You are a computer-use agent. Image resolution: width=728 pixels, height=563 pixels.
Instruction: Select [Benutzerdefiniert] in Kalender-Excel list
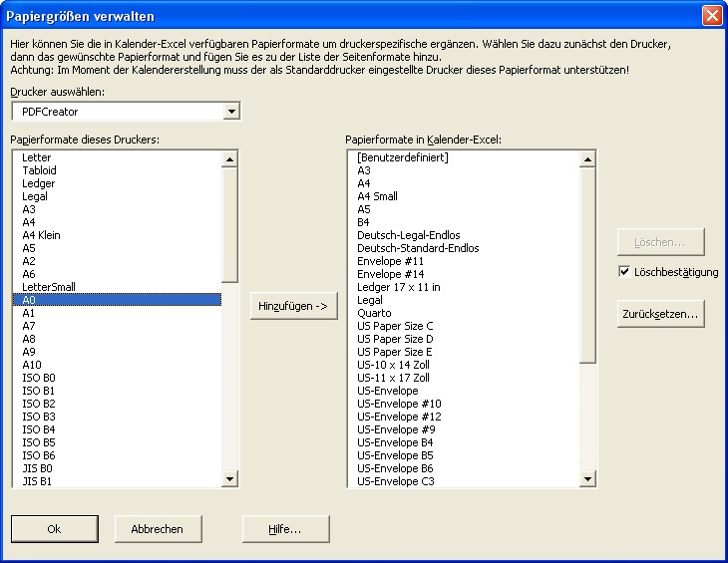point(402,157)
